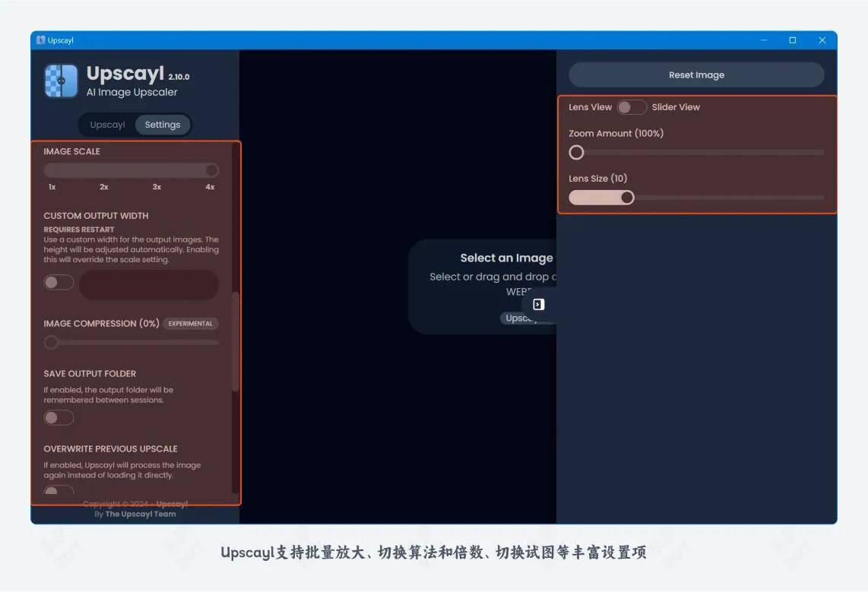Click the settings panel vertical scrollbar
Image resolution: width=868 pixels, height=592 pixels.
point(236,341)
